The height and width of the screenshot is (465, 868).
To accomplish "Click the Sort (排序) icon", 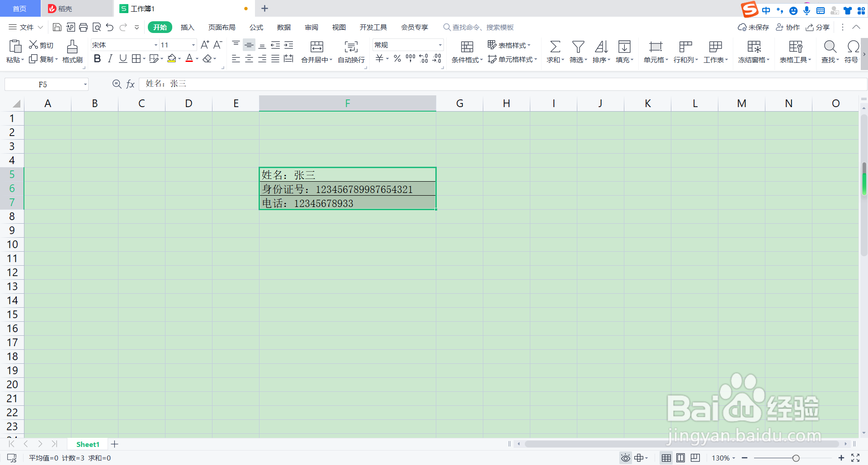I will point(601,47).
